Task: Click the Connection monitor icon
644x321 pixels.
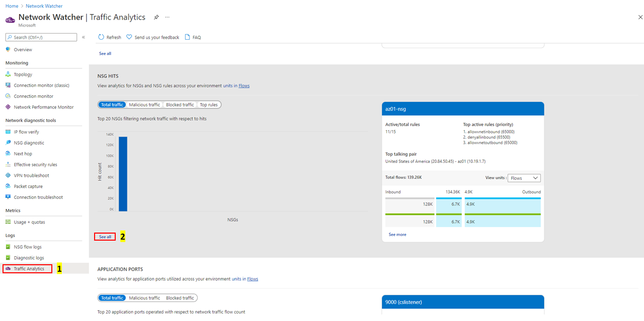Action: click(8, 96)
